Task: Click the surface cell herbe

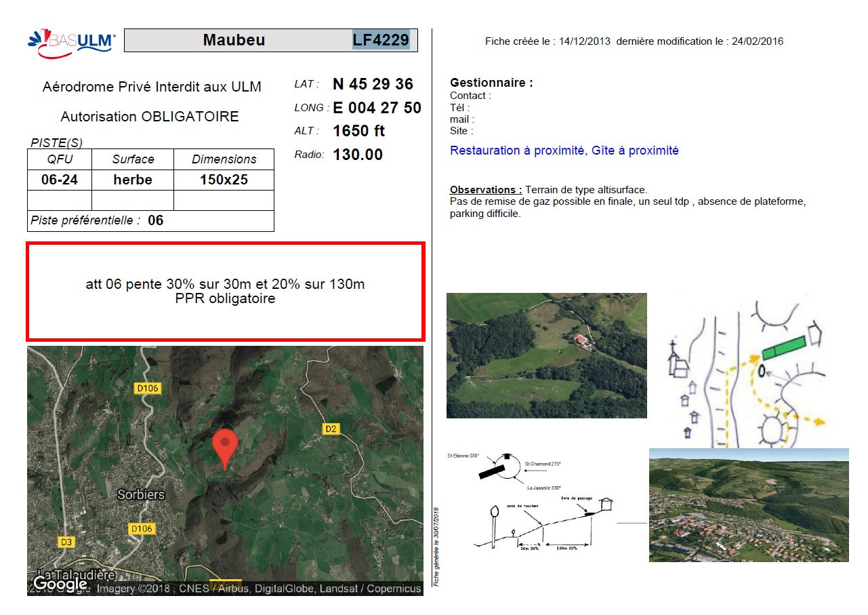Action: tap(133, 180)
